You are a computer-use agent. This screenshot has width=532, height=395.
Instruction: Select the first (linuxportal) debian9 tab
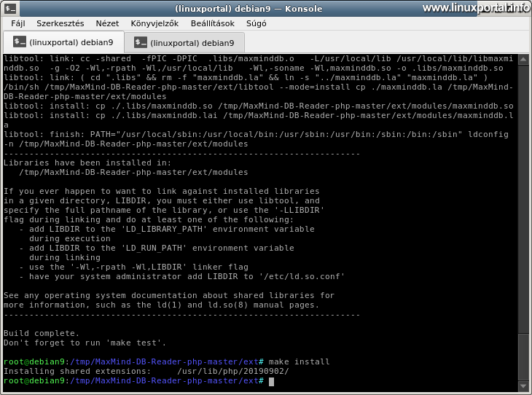point(63,42)
